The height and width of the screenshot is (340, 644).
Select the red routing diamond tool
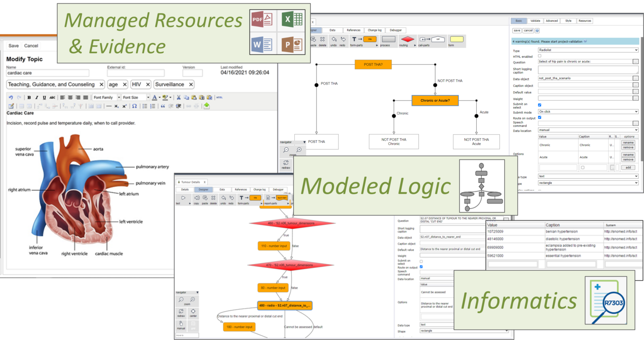407,39
